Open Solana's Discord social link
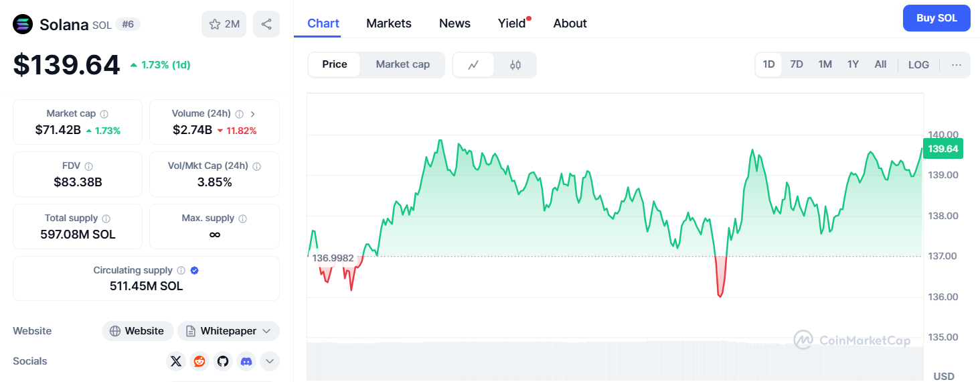This screenshot has width=980, height=382. coord(246,361)
